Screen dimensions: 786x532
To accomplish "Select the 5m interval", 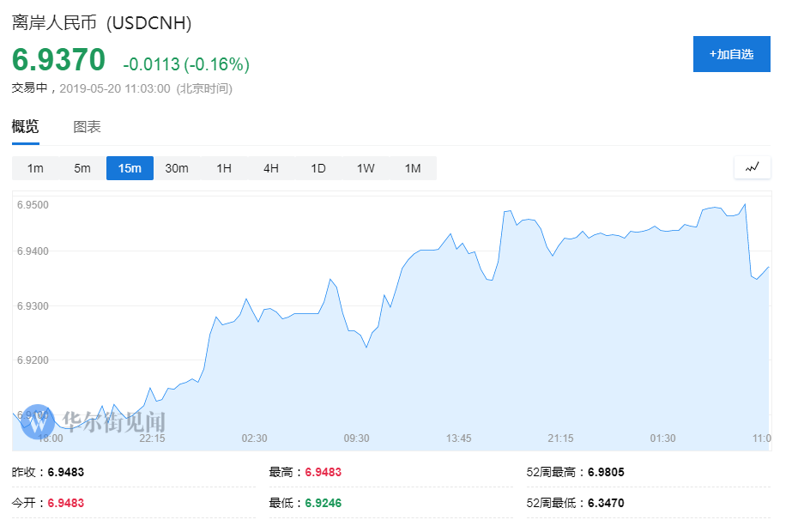I will pos(82,168).
